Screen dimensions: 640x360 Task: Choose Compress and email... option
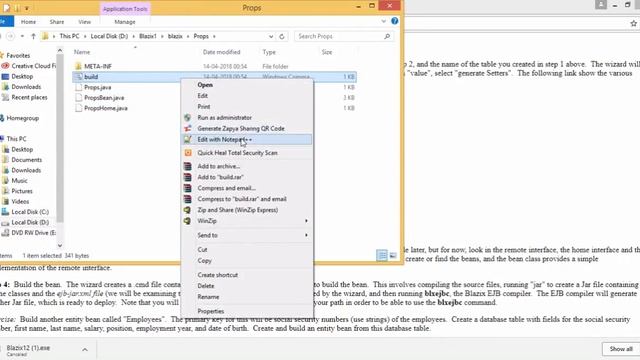pos(227,188)
